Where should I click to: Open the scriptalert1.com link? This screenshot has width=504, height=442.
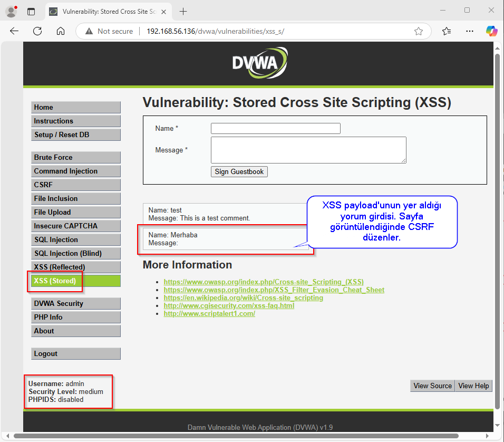(209, 314)
